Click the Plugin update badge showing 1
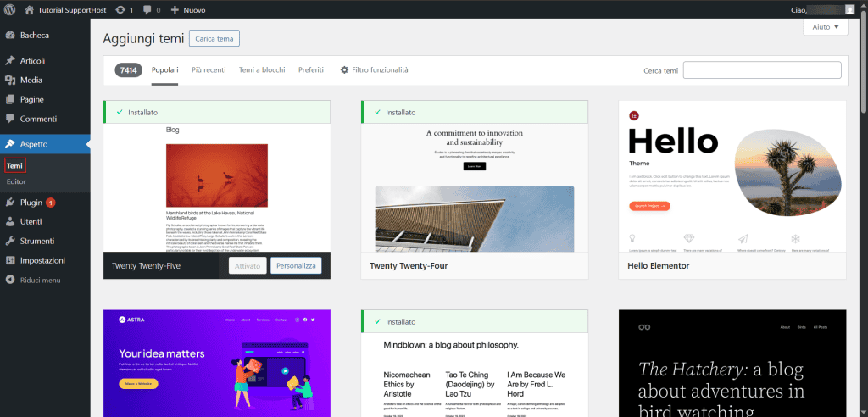This screenshot has height=417, width=868. 50,203
